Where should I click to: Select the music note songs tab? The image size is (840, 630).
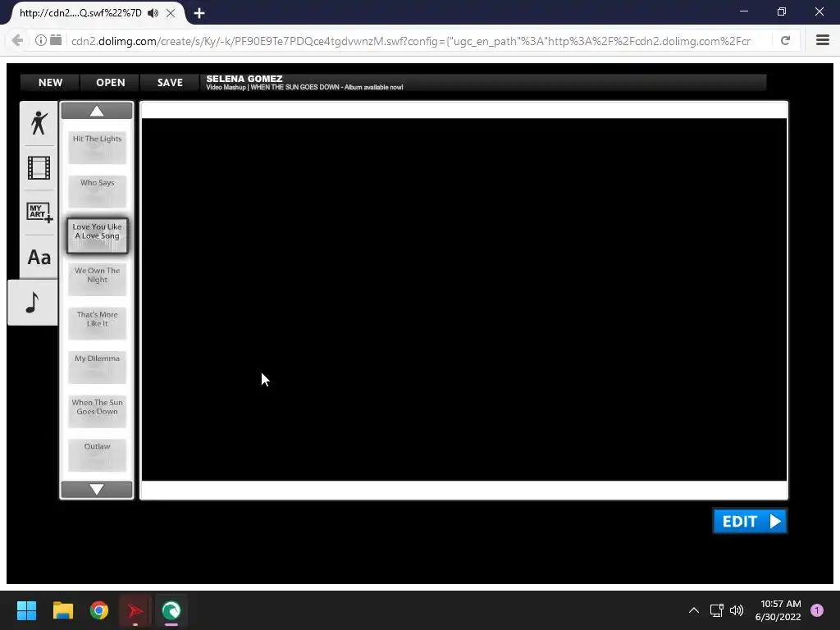pyautogui.click(x=33, y=303)
